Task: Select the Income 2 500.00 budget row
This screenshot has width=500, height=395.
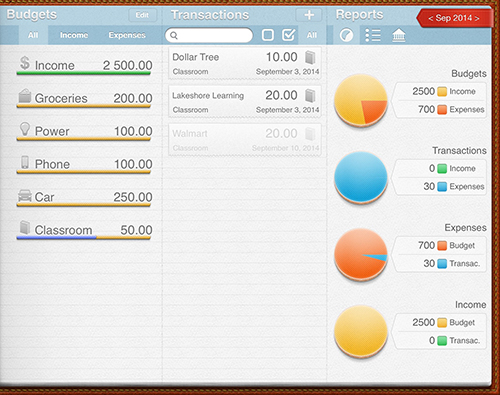Action: coord(84,65)
